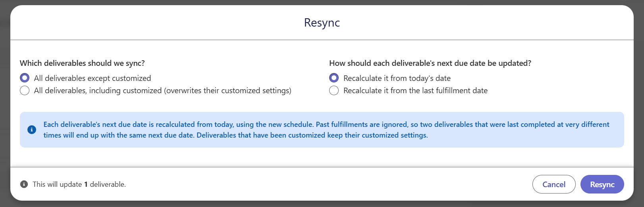Click 'This will update 1 deliverable.' footer text

point(79,184)
